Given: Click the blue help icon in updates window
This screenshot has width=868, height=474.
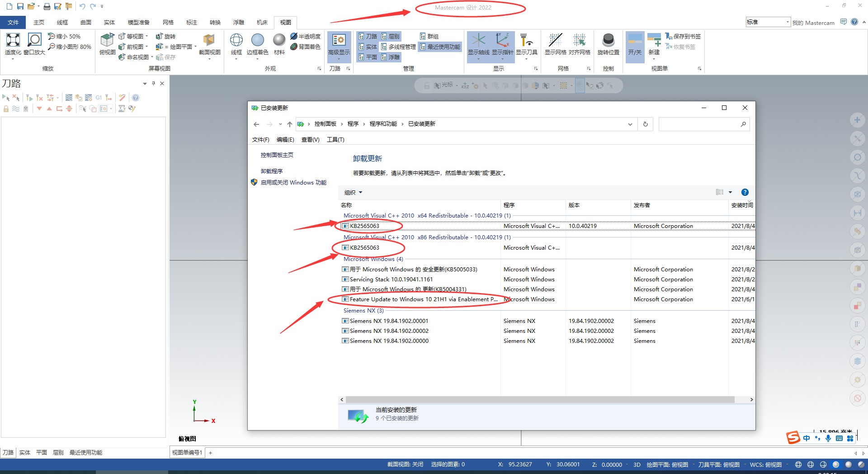Looking at the screenshot, I should click(745, 192).
